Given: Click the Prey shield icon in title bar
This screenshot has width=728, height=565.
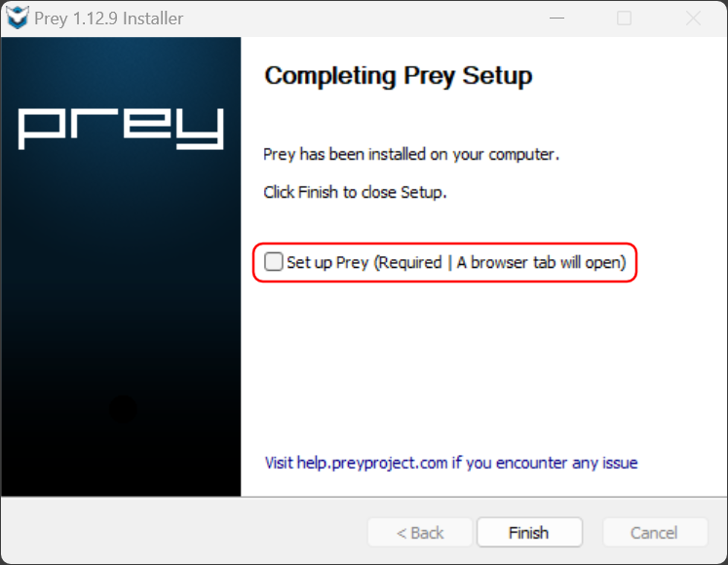Looking at the screenshot, I should point(18,19).
